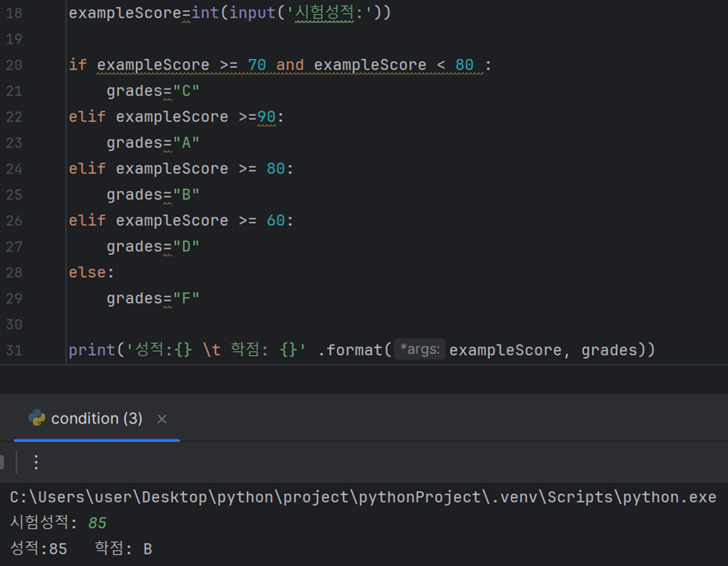The height and width of the screenshot is (566, 728).
Task: Click the elif exampleScore >= 60 condition
Action: pos(181,220)
